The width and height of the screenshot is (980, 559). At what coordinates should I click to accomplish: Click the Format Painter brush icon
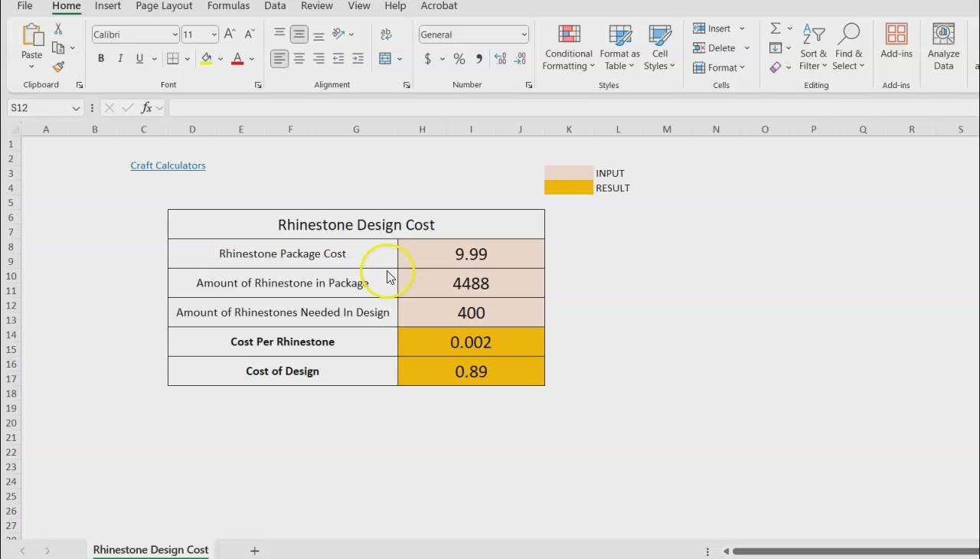(x=58, y=67)
